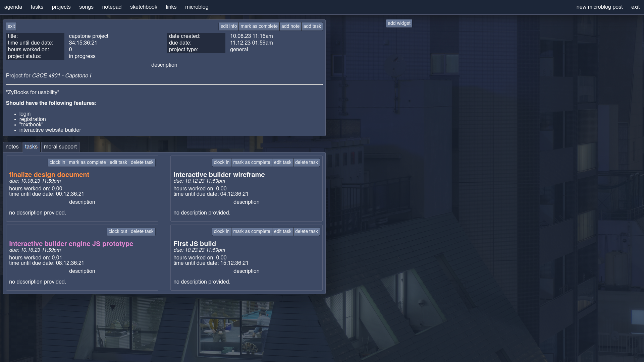
Task: Delete the engine JS prototype task
Action: tap(142, 232)
